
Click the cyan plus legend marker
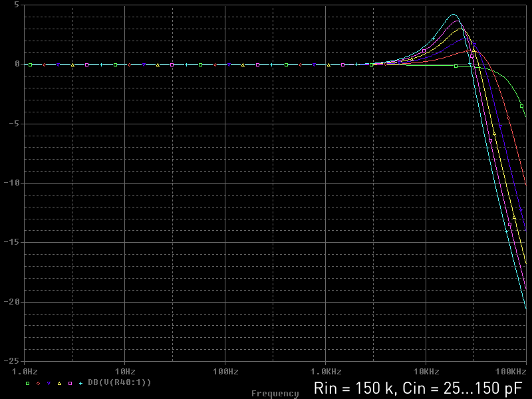(80, 384)
